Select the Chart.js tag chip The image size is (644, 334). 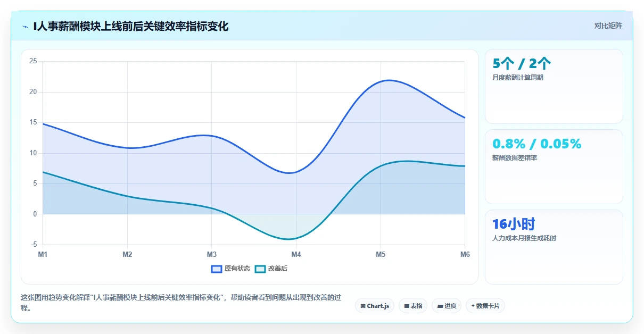375,306
